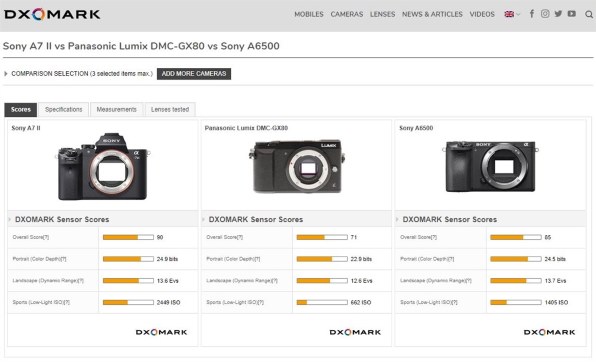This screenshot has width=596, height=362.
Task: Select the page title comparing three cameras
Action: tap(141, 46)
